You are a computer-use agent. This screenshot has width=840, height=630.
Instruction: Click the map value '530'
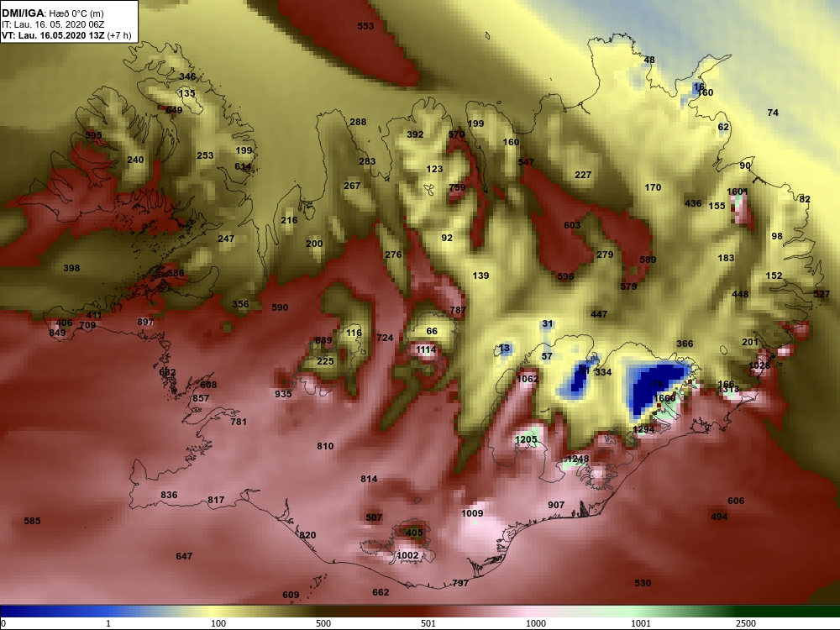click(x=643, y=583)
